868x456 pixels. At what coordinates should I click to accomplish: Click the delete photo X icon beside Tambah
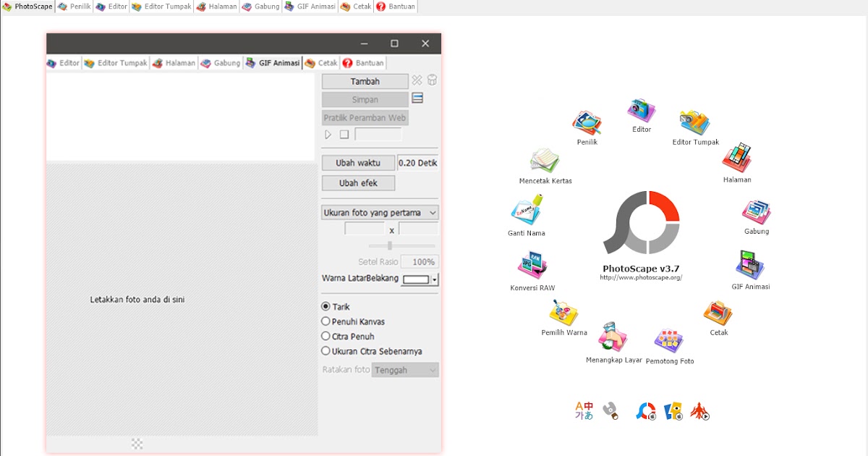pyautogui.click(x=417, y=80)
